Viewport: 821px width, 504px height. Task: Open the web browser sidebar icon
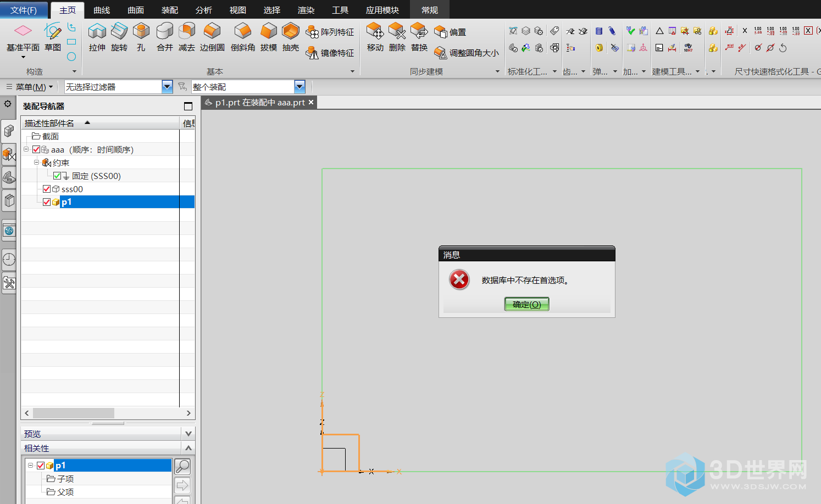click(x=9, y=231)
